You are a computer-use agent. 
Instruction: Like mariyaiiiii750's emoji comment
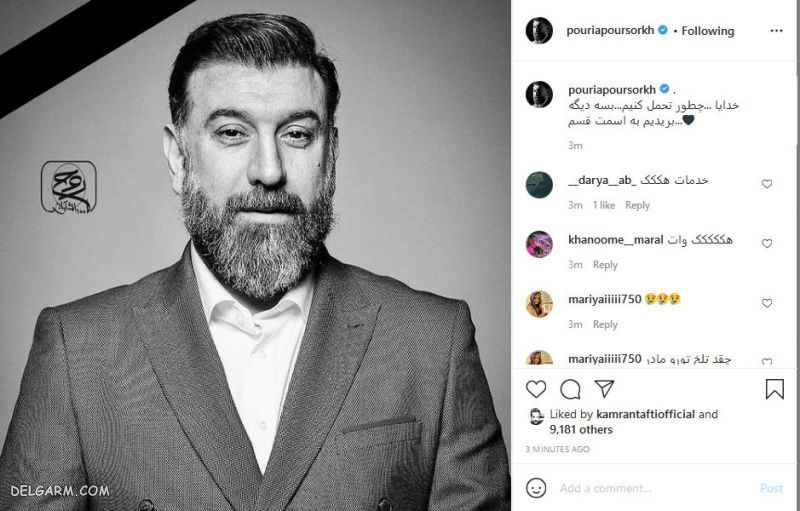pos(768,303)
